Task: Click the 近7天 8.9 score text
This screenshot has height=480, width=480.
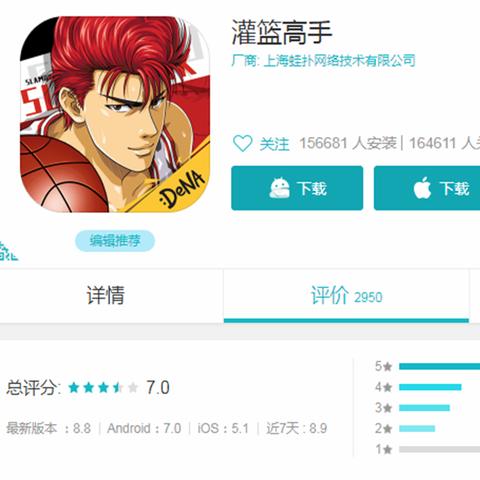Action: 296,428
